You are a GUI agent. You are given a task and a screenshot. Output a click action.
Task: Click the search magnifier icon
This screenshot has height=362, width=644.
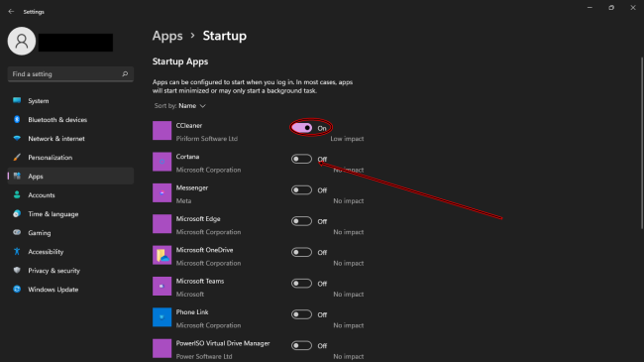125,74
